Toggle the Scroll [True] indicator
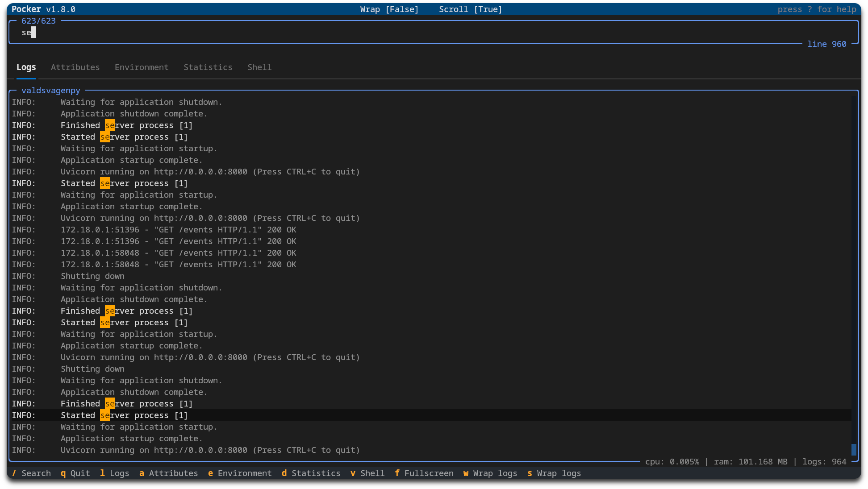This screenshot has height=489, width=868. (x=470, y=9)
